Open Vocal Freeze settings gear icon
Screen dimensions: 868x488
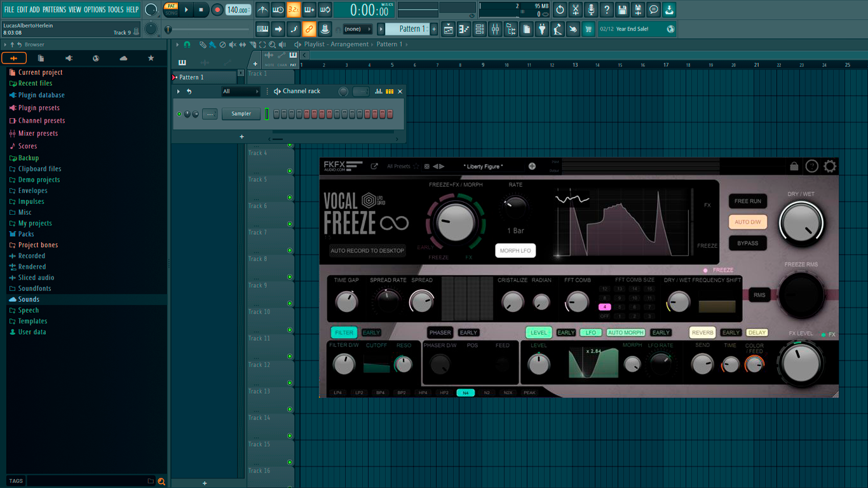pos(830,166)
